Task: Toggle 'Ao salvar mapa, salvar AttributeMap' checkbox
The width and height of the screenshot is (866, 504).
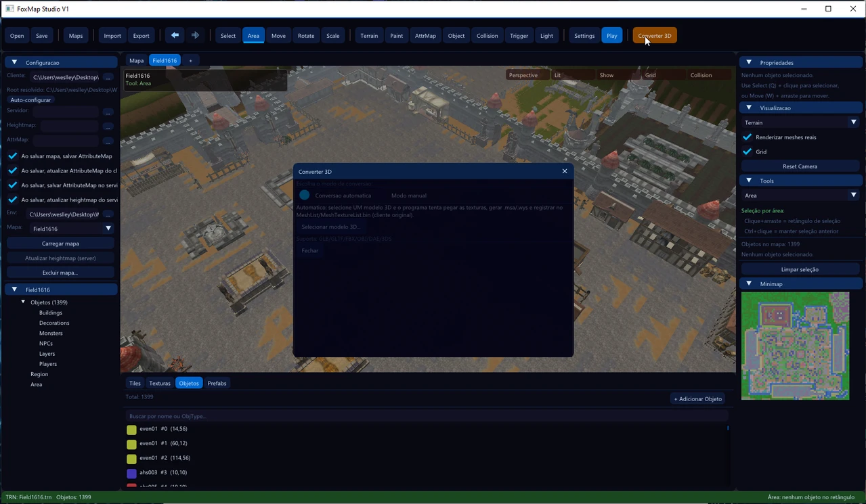Action: coord(12,156)
